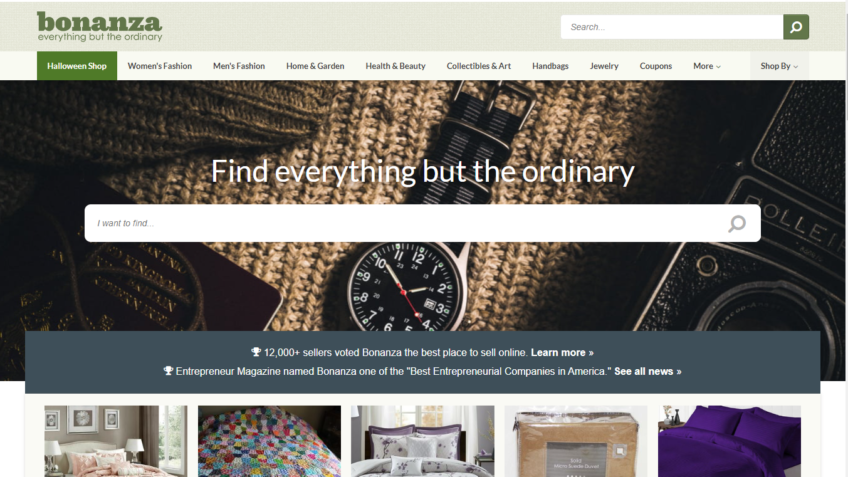
Task: Go to Handbags category
Action: (550, 66)
